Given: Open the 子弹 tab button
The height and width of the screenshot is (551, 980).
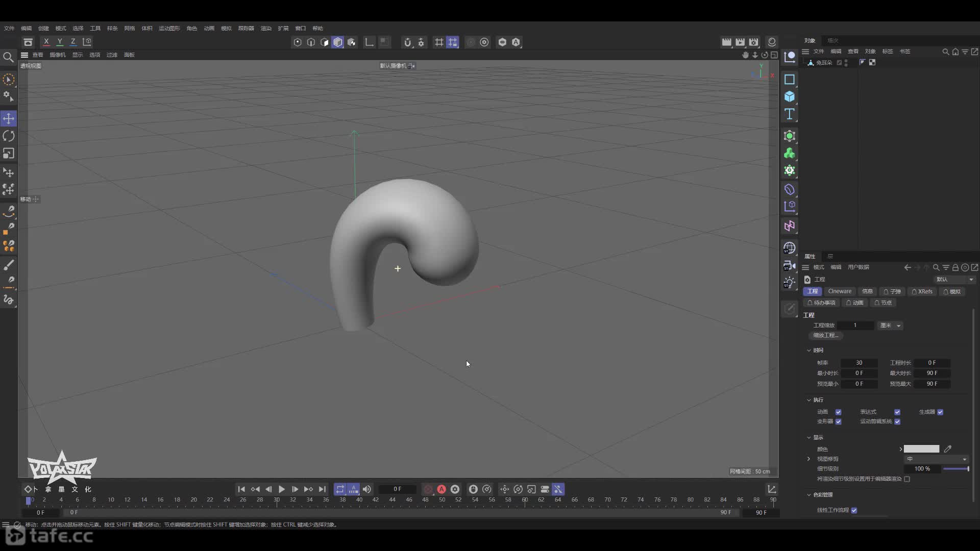Looking at the screenshot, I should click(892, 292).
